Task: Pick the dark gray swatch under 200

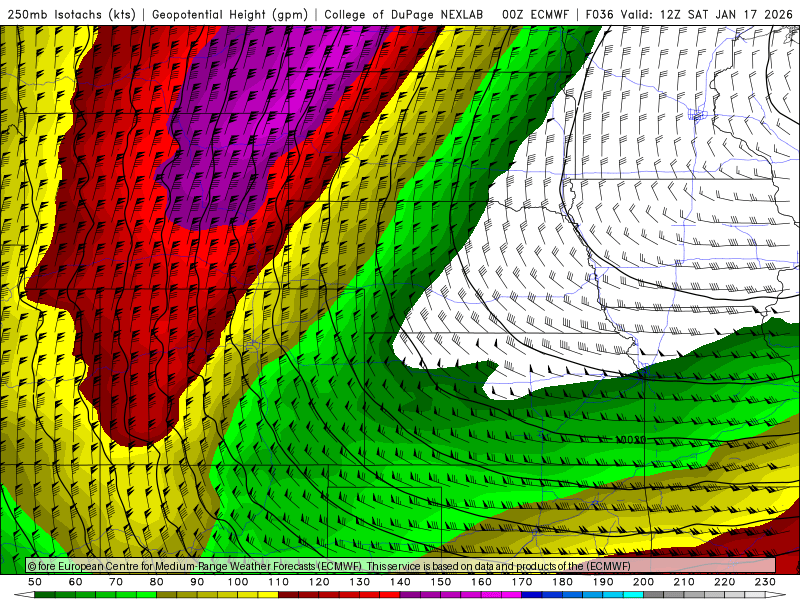Action: pyautogui.click(x=653, y=595)
